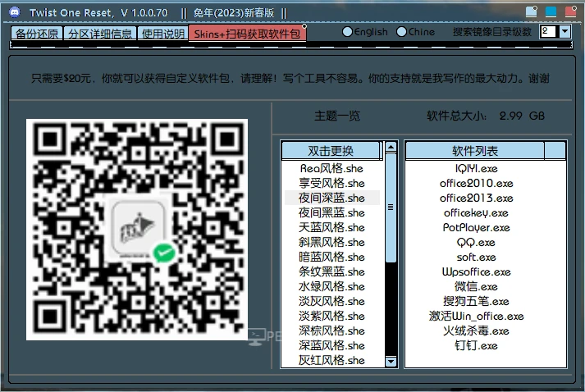Select office2013.exe in software list

476,198
